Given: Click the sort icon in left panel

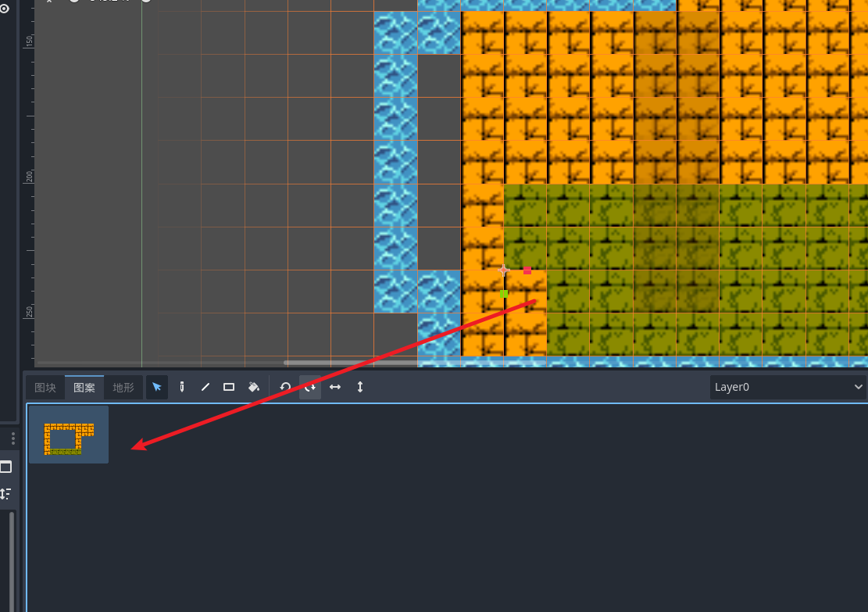Looking at the screenshot, I should point(5,493).
